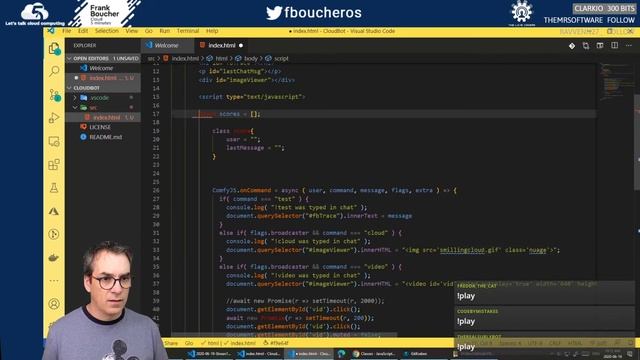Click the open changes icon in editor toolbar

click(x=586, y=46)
